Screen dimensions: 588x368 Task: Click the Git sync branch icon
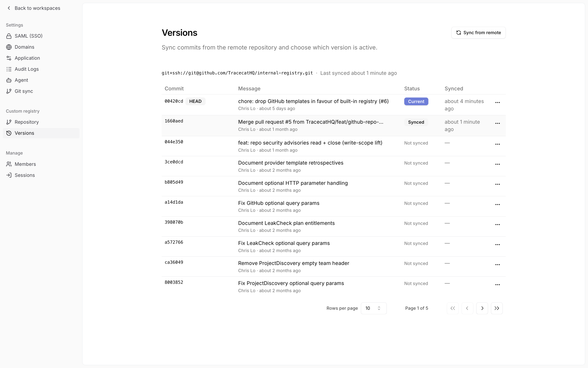9,91
